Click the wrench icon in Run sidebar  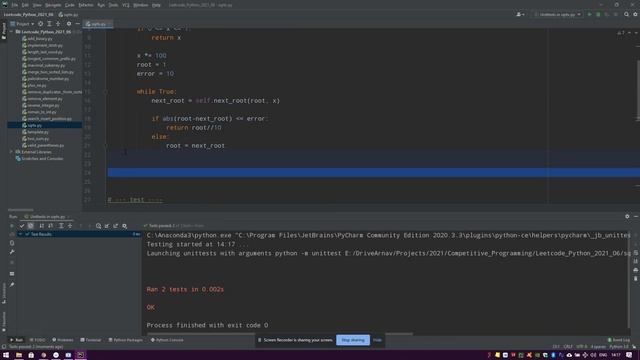12,252
